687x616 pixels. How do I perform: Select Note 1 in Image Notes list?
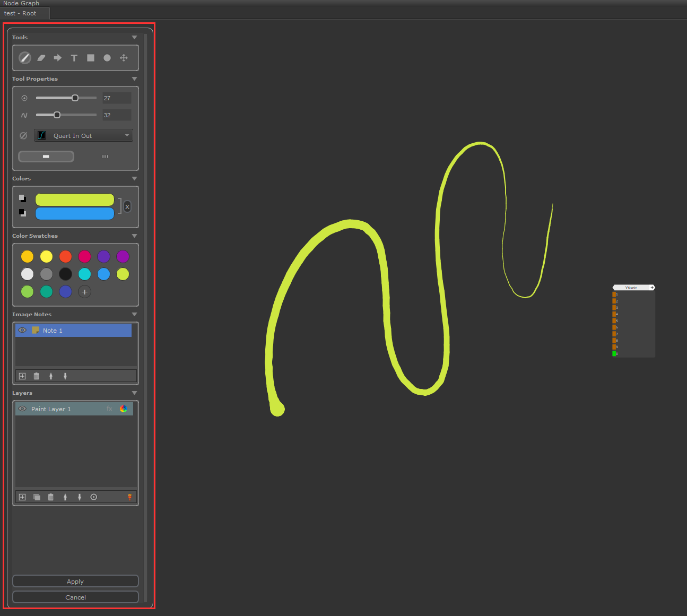point(80,331)
